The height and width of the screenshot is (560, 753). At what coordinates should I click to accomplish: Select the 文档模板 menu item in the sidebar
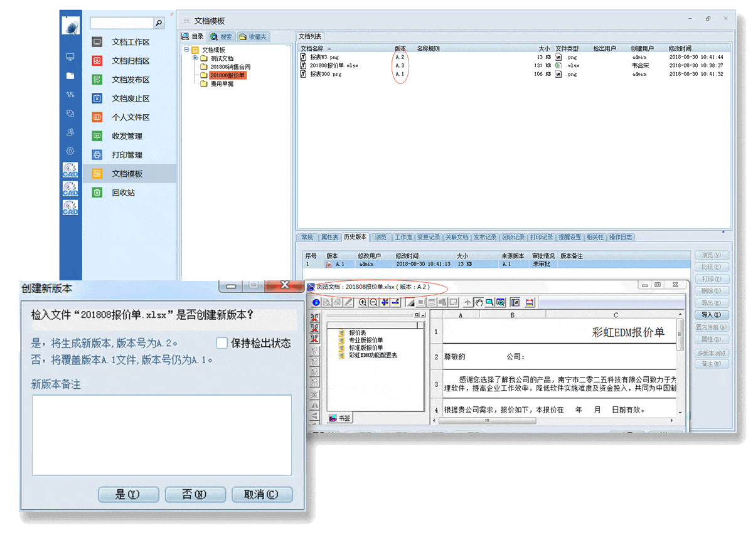point(129,174)
